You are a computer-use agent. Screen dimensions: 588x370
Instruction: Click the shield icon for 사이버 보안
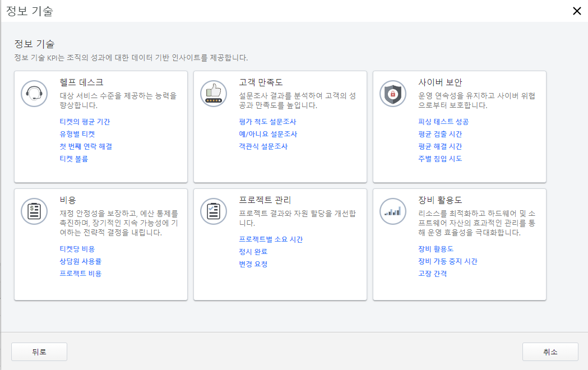pos(392,94)
